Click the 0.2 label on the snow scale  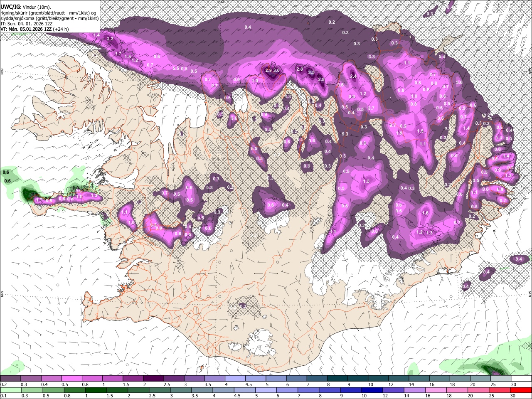click(4, 384)
